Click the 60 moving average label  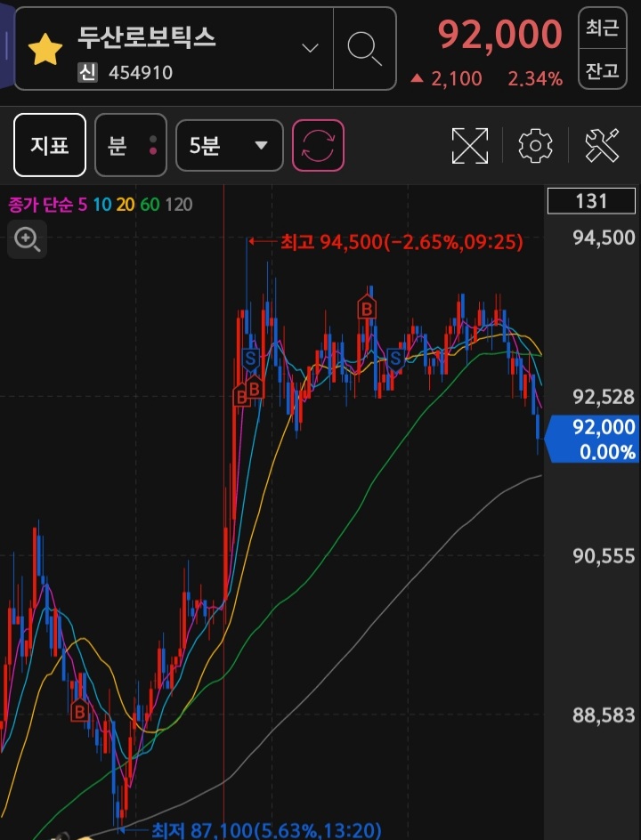click(150, 204)
